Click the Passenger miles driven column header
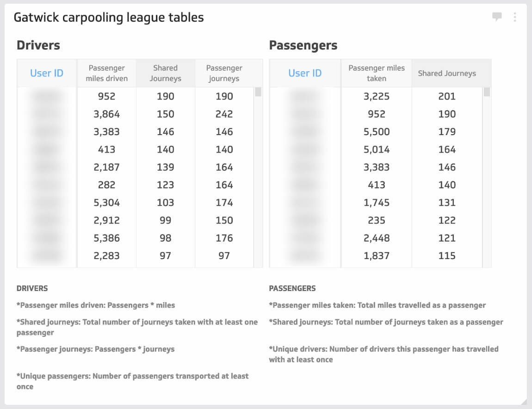 point(106,73)
